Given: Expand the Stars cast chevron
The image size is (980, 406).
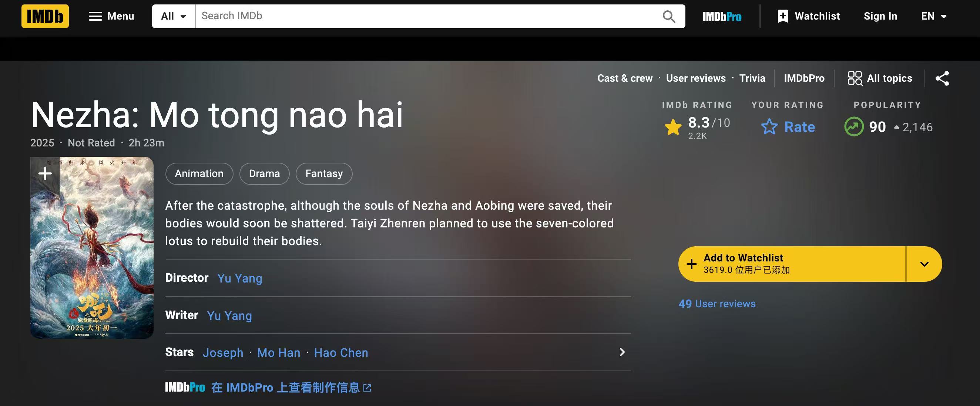Looking at the screenshot, I should coord(622,352).
